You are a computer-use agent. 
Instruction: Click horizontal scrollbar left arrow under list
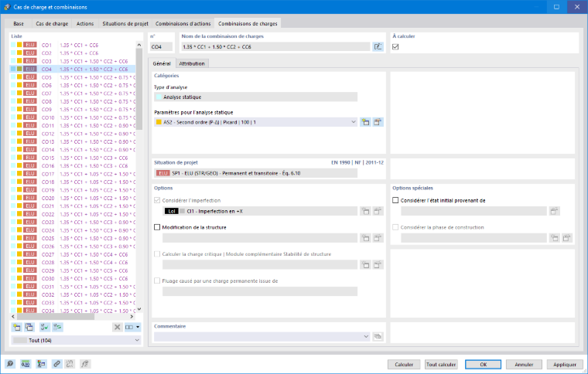(x=13, y=317)
